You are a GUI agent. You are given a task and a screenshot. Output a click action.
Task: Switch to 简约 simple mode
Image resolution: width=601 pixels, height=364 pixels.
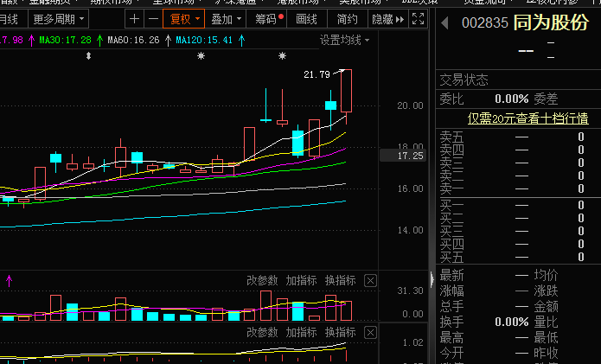click(348, 19)
